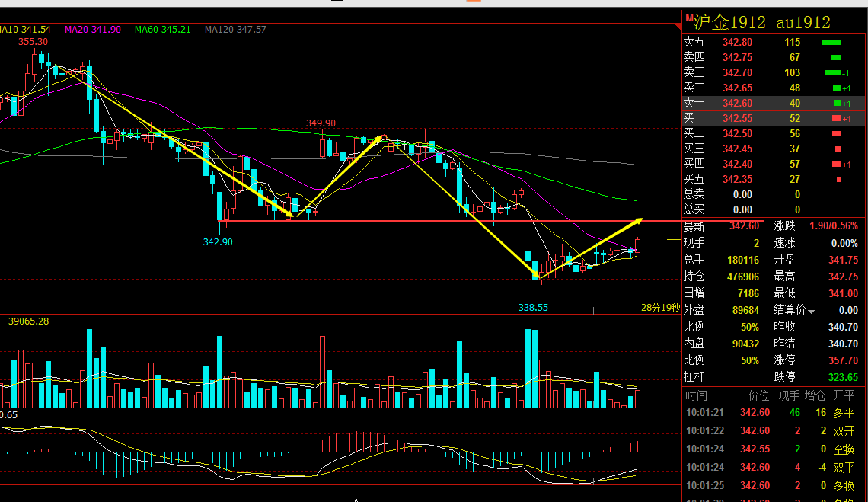
Task: Toggle the MA120 347.57 indicator label
Action: pos(235,30)
